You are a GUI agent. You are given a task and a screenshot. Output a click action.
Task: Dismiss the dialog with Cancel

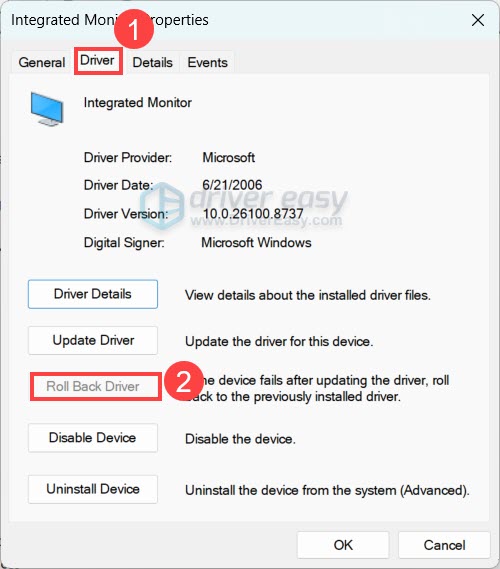click(444, 545)
